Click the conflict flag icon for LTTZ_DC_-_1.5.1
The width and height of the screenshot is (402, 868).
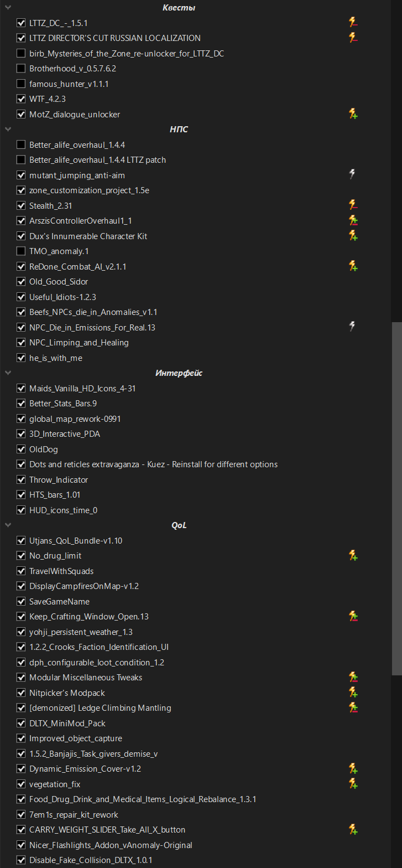(353, 23)
